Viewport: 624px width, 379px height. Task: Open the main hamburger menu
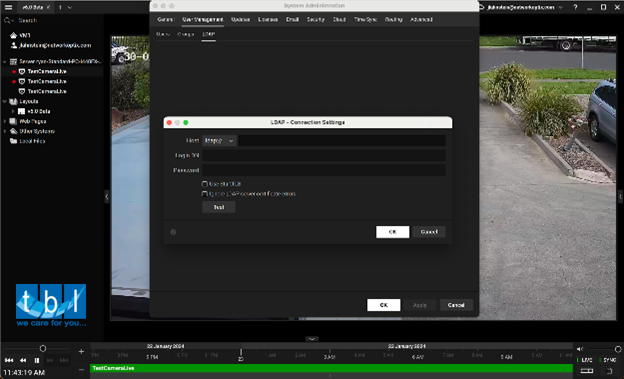click(x=8, y=7)
